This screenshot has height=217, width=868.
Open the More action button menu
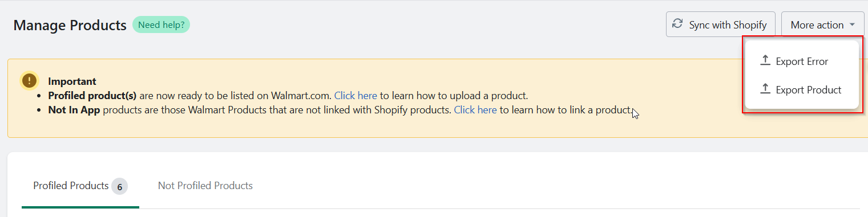tap(822, 24)
